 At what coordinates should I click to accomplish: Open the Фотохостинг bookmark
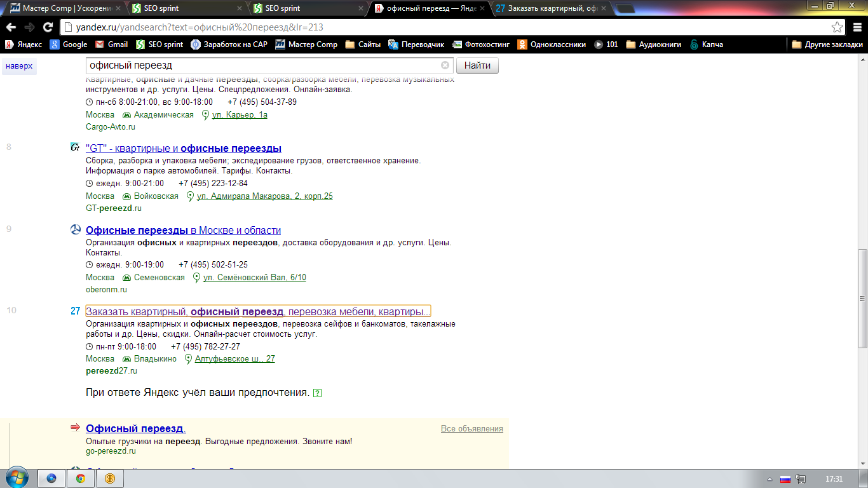click(x=481, y=44)
